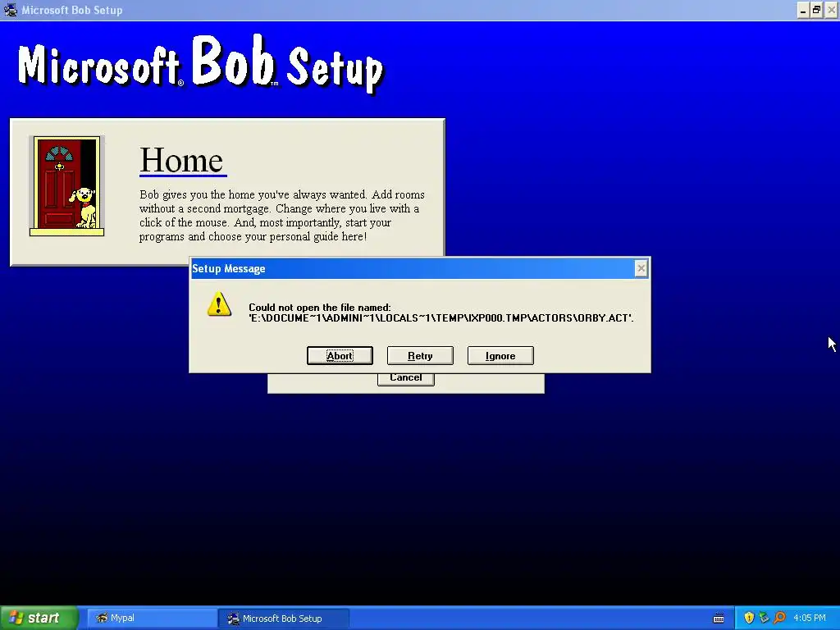
Task: Open the on-screen keyboard taskbar icon
Action: [719, 619]
